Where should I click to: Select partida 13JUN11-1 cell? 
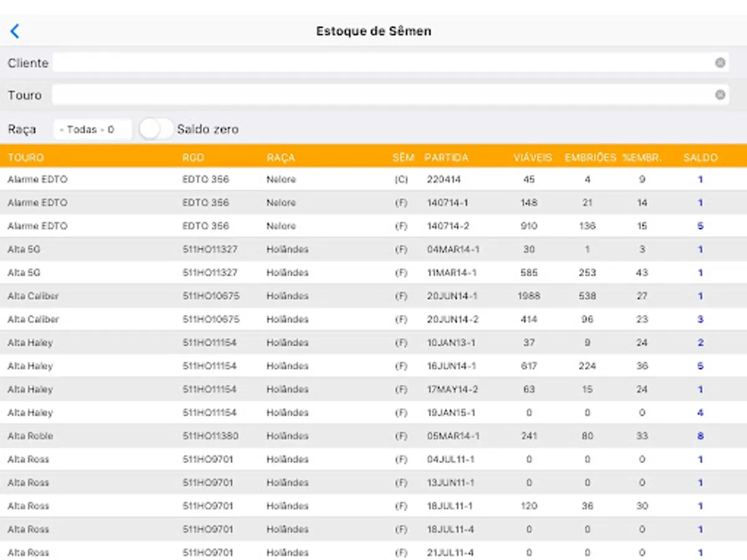451,483
